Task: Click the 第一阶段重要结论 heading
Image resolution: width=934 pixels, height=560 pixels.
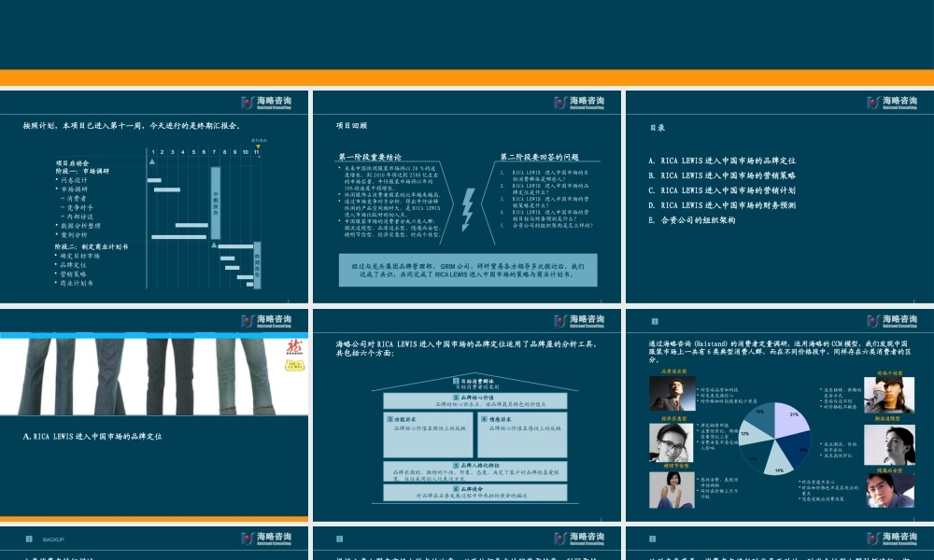Action: [x=370, y=157]
